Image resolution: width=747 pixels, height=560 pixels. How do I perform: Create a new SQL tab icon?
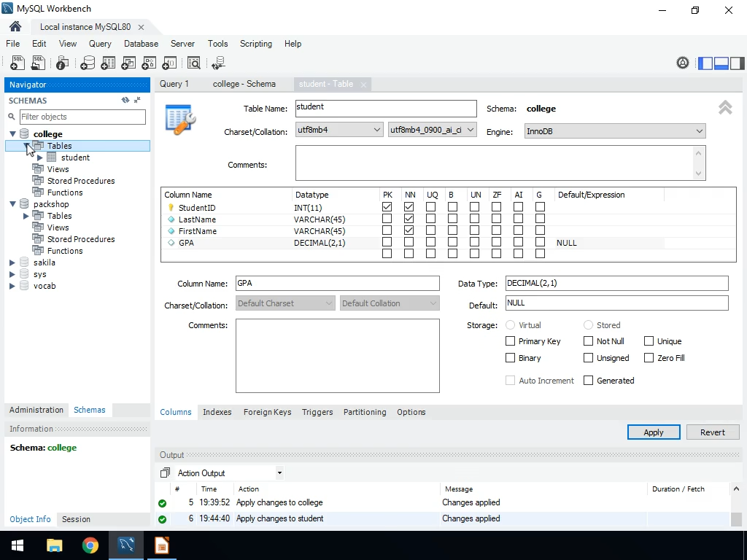coord(18,63)
